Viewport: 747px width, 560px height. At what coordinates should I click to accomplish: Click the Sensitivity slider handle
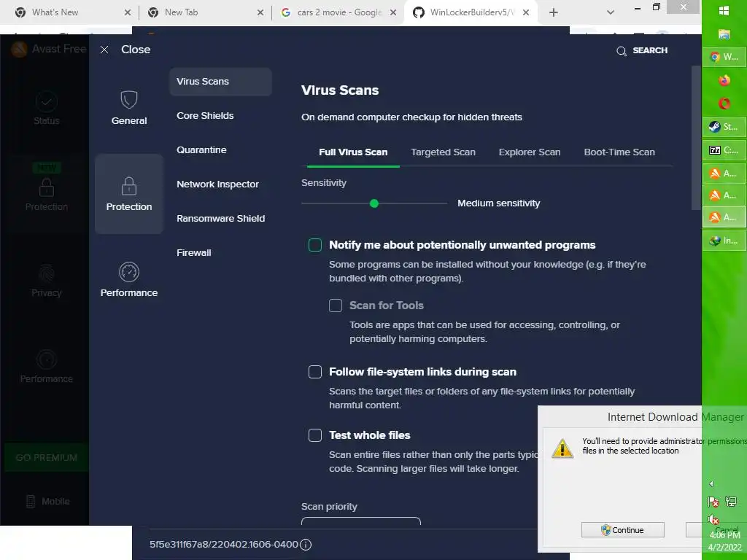374,204
